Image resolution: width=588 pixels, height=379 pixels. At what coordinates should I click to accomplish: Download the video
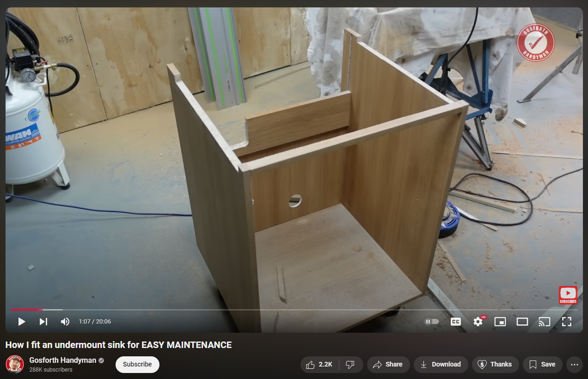coord(441,365)
